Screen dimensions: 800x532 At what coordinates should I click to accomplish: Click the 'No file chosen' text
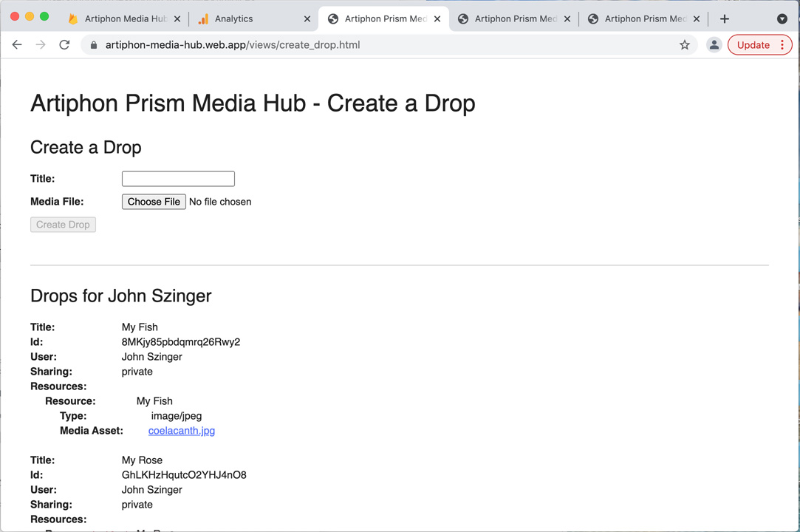pyautogui.click(x=220, y=202)
